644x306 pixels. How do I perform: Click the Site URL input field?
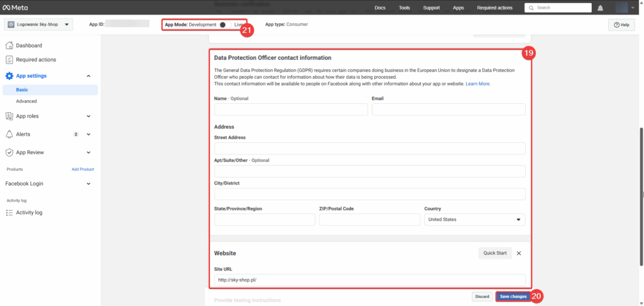pyautogui.click(x=369, y=280)
